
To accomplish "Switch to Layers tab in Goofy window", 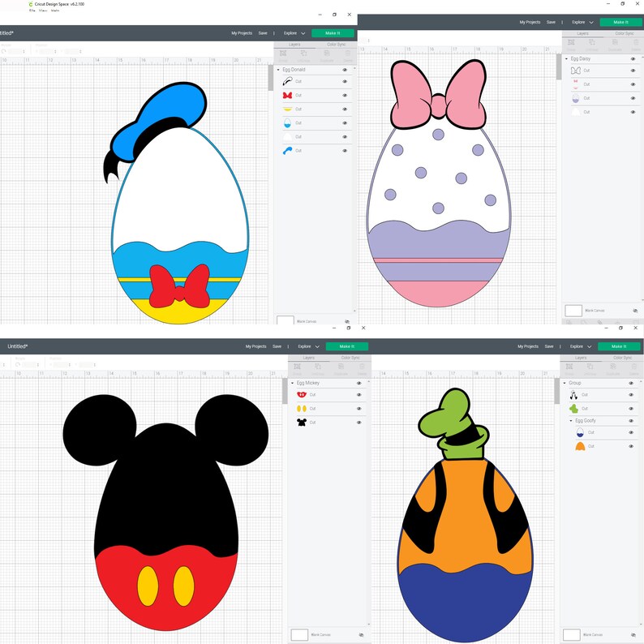I will pos(581,358).
